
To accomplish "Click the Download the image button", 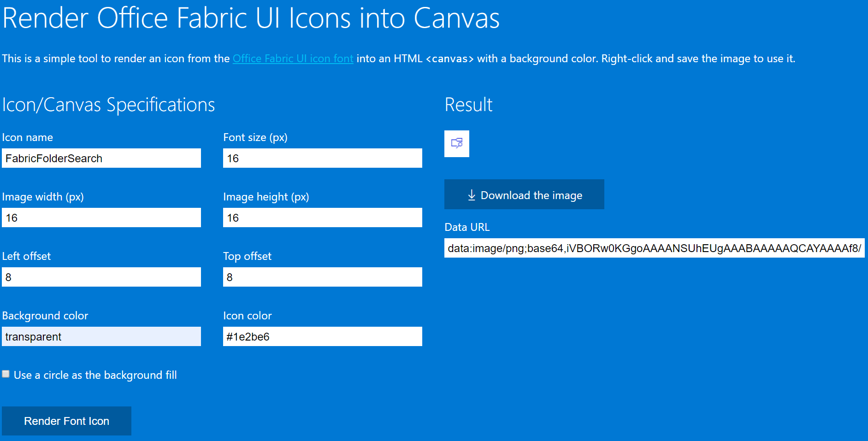I will coord(524,194).
